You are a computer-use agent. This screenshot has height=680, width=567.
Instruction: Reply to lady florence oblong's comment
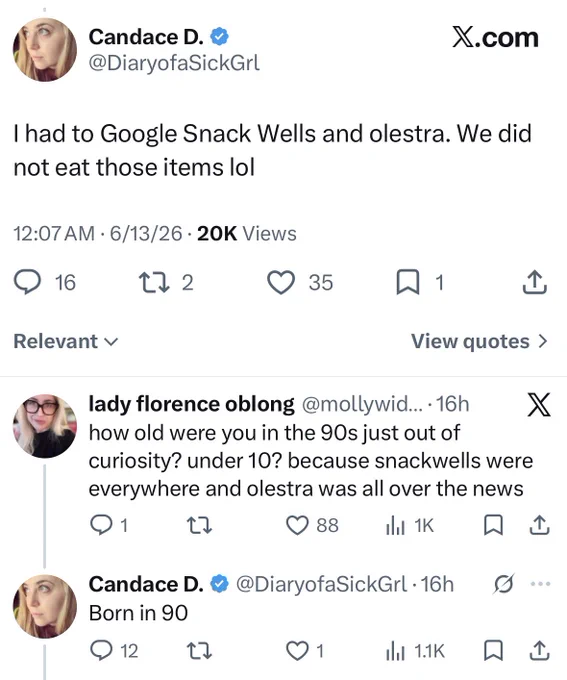[x=102, y=525]
